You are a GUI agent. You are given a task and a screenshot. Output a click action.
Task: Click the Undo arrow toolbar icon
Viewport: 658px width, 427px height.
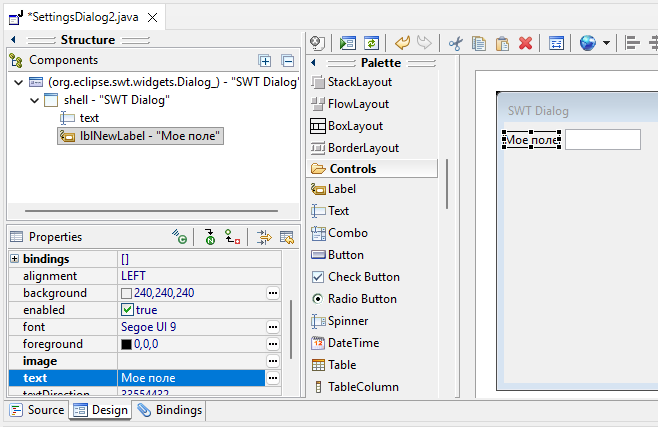[402, 43]
